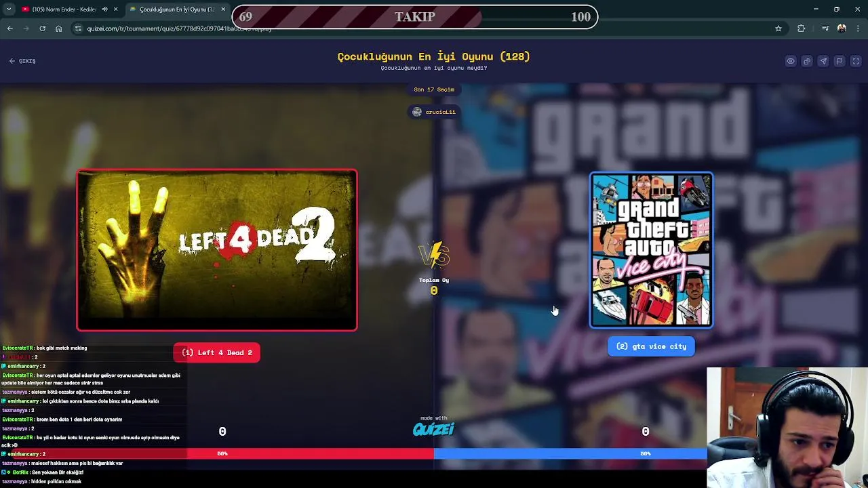The height and width of the screenshot is (488, 868).
Task: Click the browser home icon
Action: tap(59, 28)
